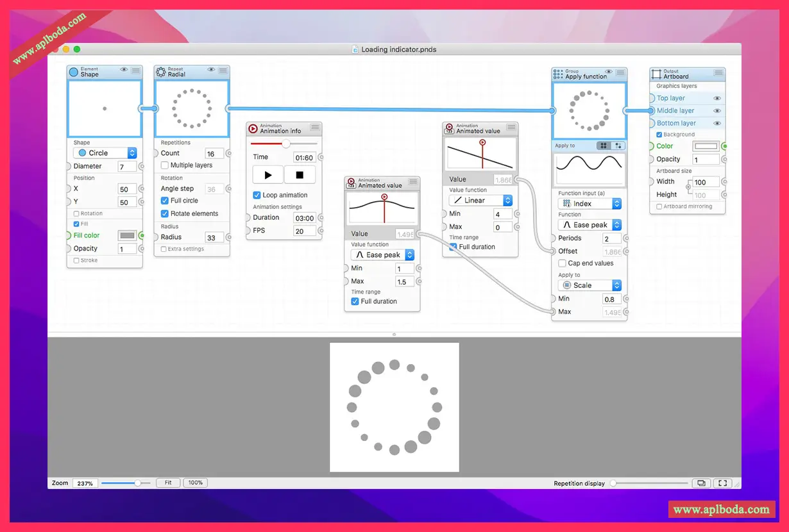
Task: Click the Radial preview output connector
Action: pos(229,109)
